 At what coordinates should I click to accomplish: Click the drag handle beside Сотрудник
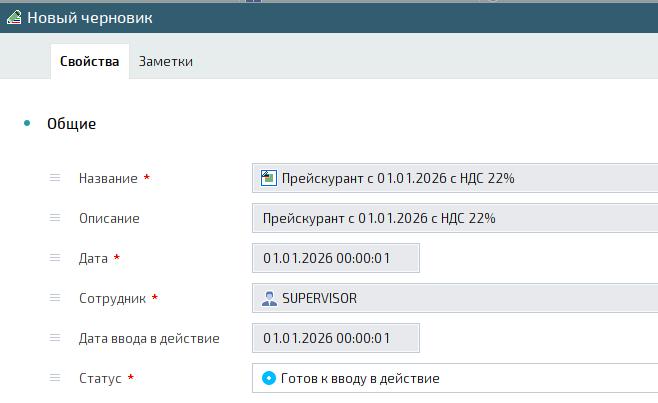click(x=56, y=298)
